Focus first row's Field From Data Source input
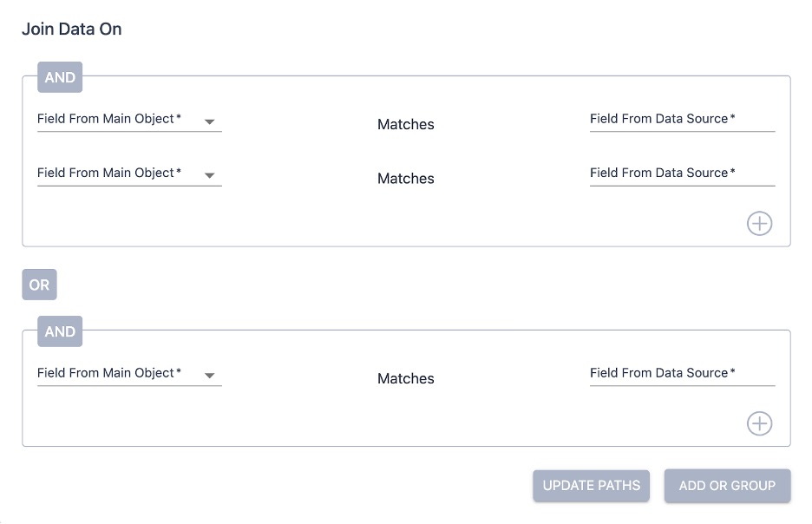812x524 pixels. [682, 120]
